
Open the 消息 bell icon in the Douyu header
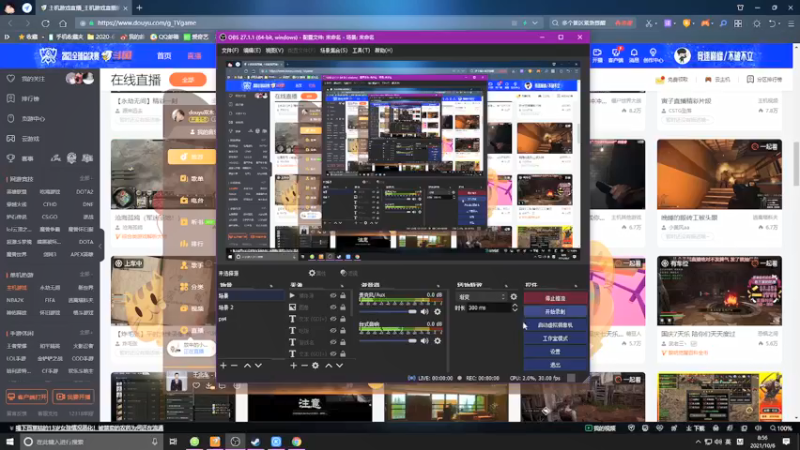pyautogui.click(x=634, y=56)
